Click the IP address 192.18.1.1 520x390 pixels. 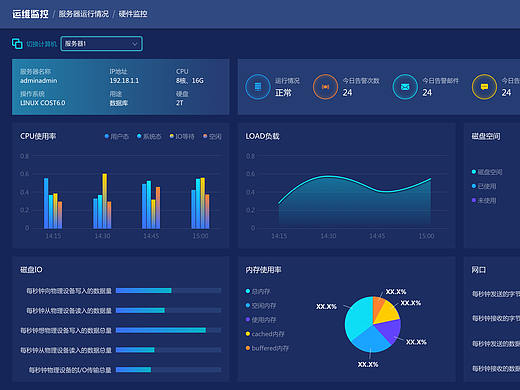coord(124,81)
